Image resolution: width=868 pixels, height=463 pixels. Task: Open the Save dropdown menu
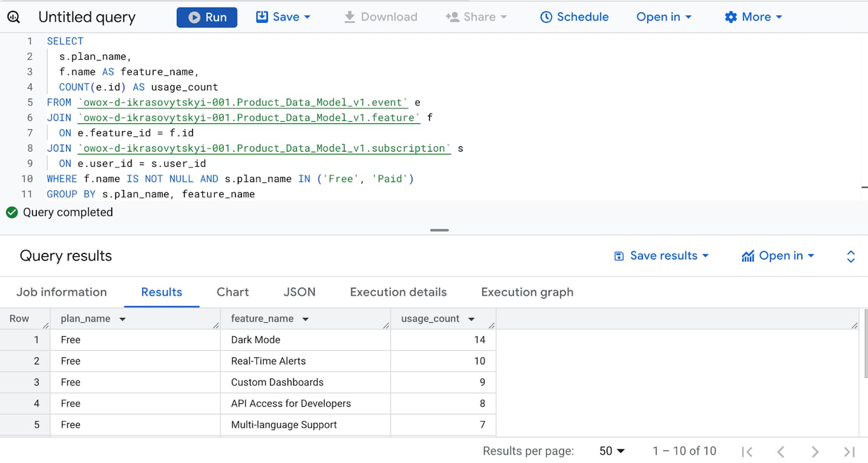283,17
